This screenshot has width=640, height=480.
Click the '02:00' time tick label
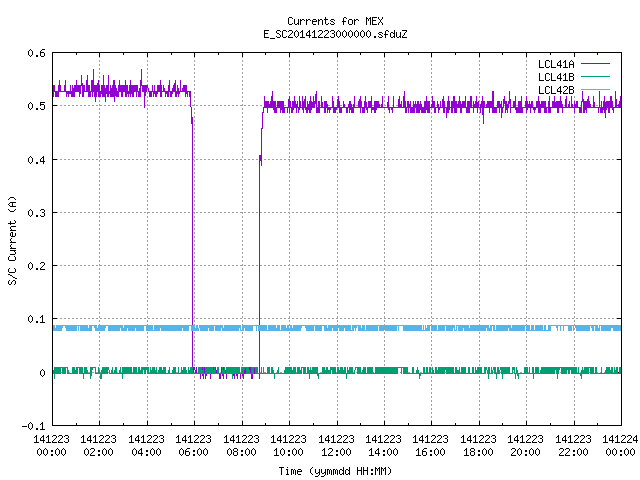(x=98, y=452)
